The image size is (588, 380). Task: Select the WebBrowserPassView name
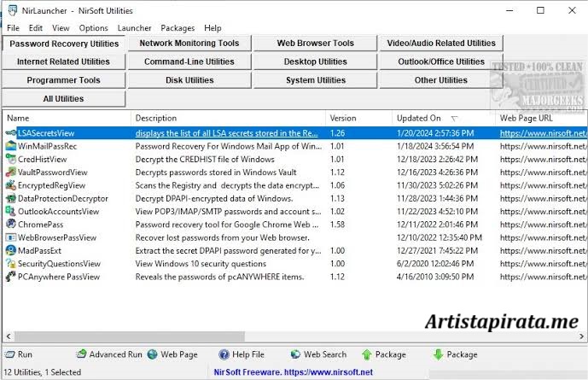pyautogui.click(x=57, y=237)
